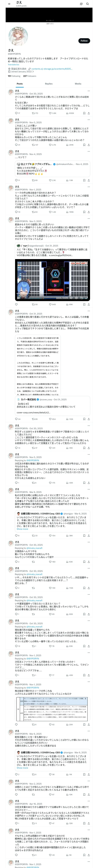The height and width of the screenshot is (868, 98).
Task: Open search from the profile header
Action: tap(88, 4)
